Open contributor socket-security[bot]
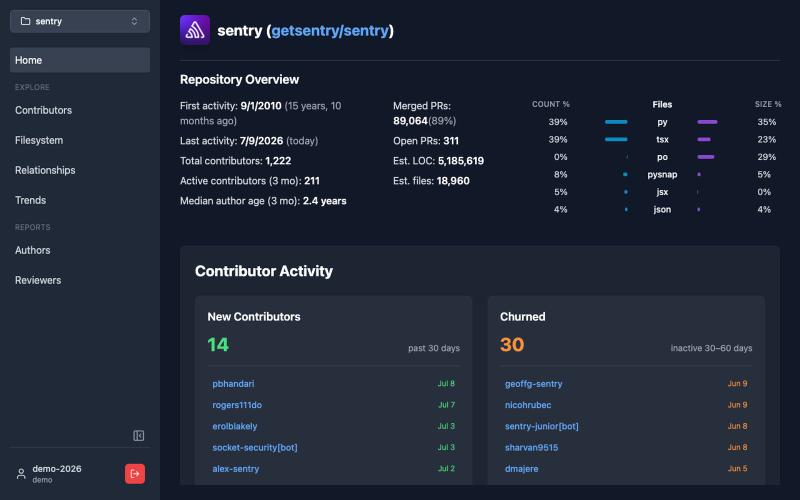800x500 pixels. pyautogui.click(x=255, y=447)
